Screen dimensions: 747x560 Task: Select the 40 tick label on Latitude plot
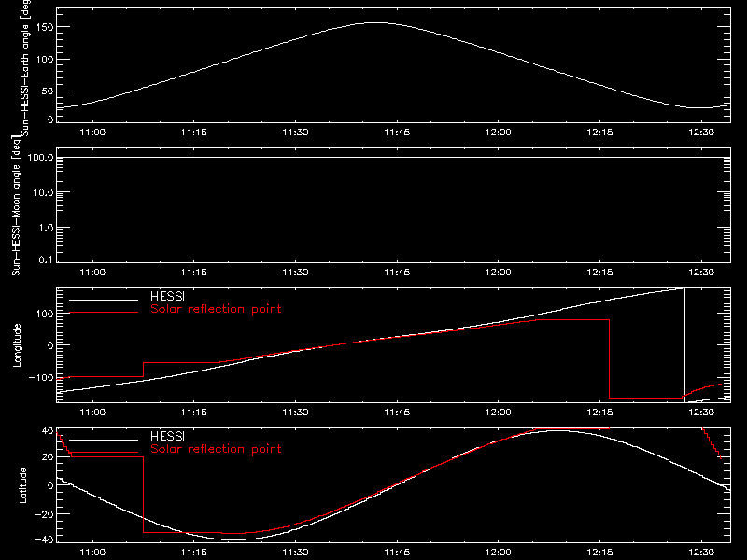[x=48, y=431]
